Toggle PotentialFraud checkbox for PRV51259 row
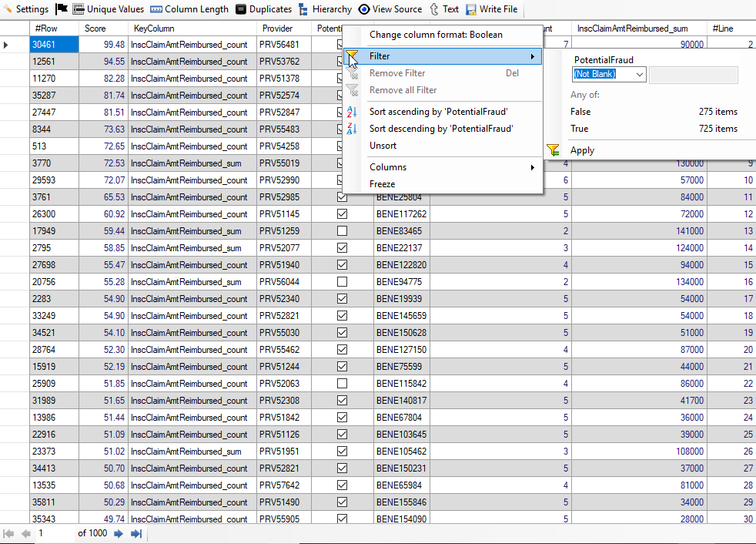The image size is (756, 544). (x=342, y=231)
